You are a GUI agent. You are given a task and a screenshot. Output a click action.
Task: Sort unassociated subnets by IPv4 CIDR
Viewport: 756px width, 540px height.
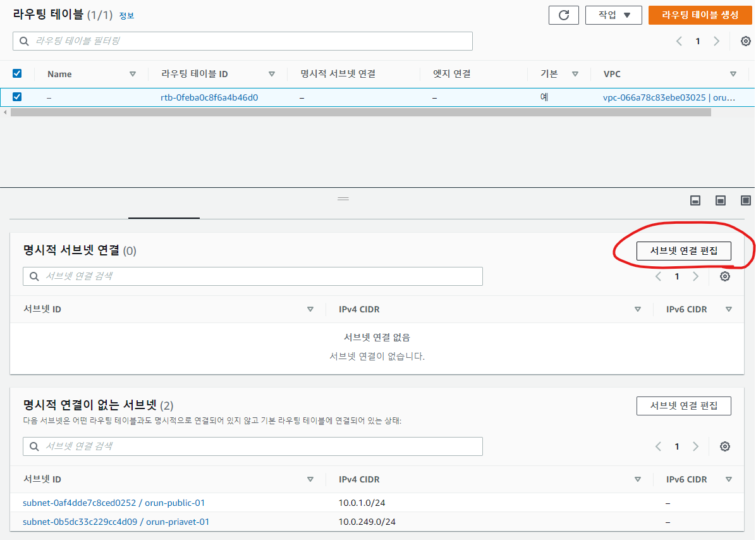(637, 479)
